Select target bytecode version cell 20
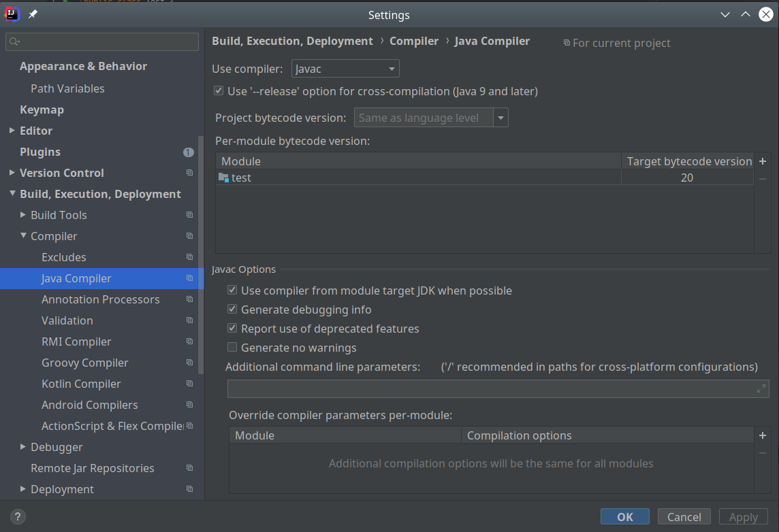 click(x=687, y=178)
